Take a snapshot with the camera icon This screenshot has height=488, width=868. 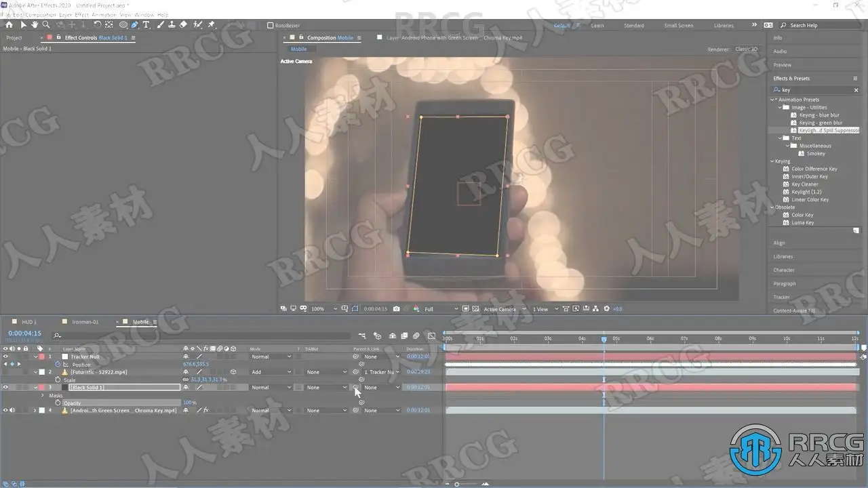(x=396, y=309)
